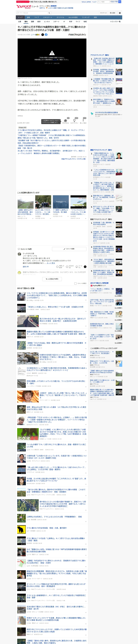Share first comment on X icon
The height and width of the screenshot is (644, 138).
(x=85, y=267)
